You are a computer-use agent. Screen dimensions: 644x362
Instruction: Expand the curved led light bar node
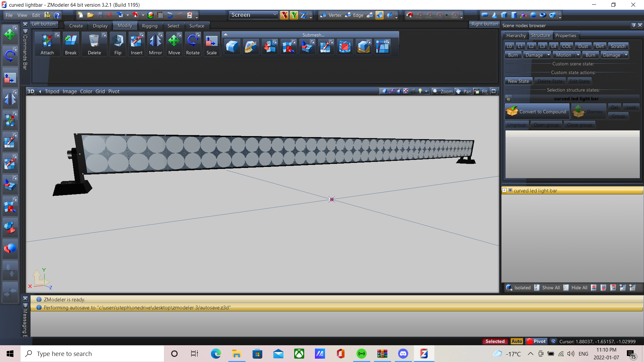[x=504, y=190]
